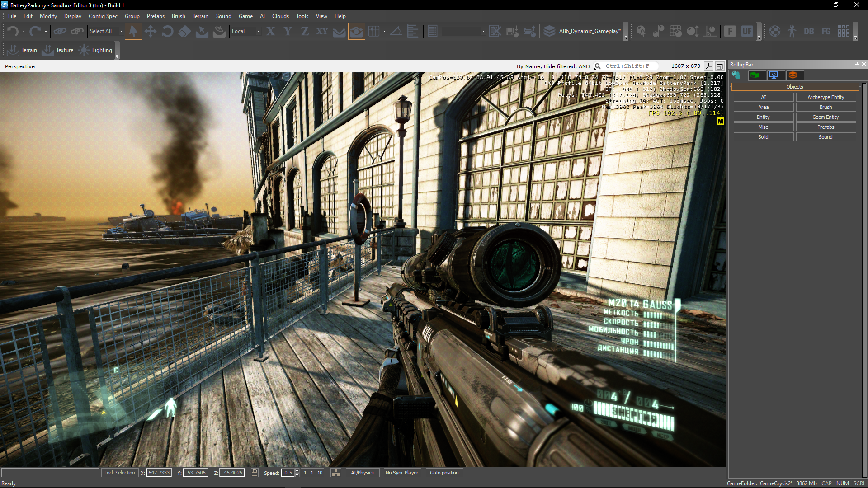The image size is (868, 488).
Task: Click the Undo arrow icon
Action: point(13,31)
